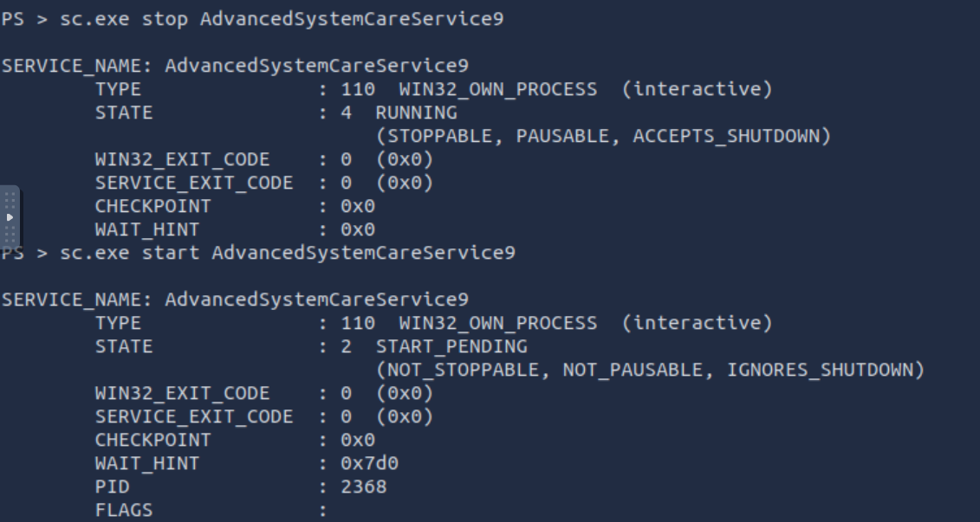Click the second WIN32_OWN_PROCESS type value
Image resolution: width=980 pixels, height=522 pixels.
click(498, 323)
